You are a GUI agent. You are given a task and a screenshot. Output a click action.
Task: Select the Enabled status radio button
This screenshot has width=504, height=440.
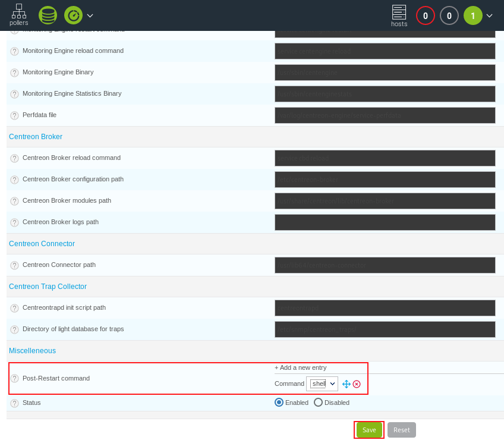point(279,403)
